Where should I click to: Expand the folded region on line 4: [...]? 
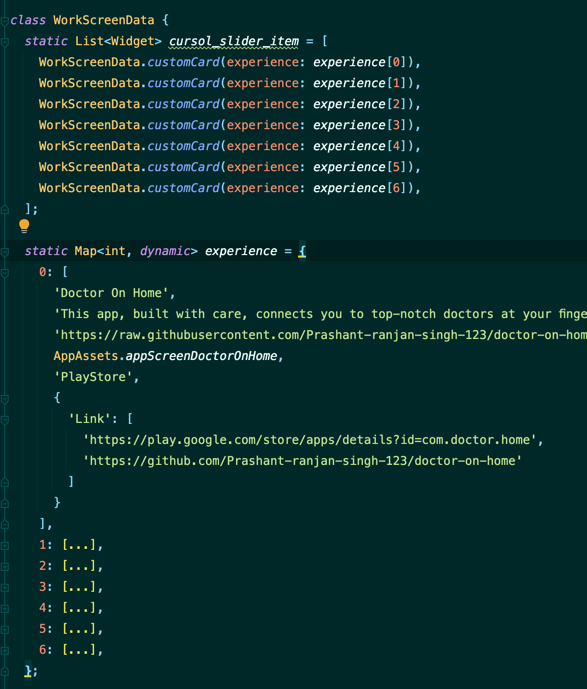(x=79, y=608)
